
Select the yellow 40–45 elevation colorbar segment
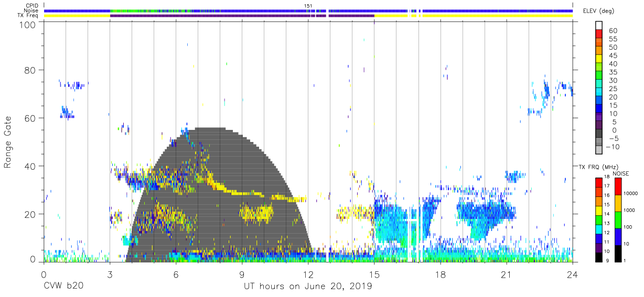pos(598,60)
